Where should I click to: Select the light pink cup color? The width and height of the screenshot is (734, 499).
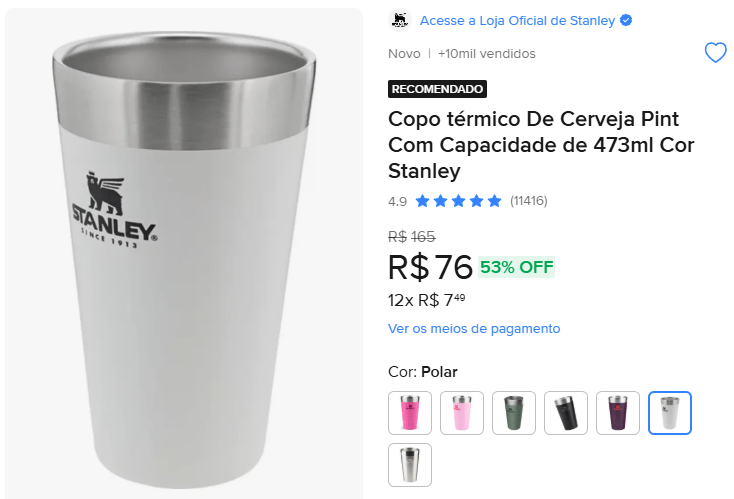click(462, 412)
